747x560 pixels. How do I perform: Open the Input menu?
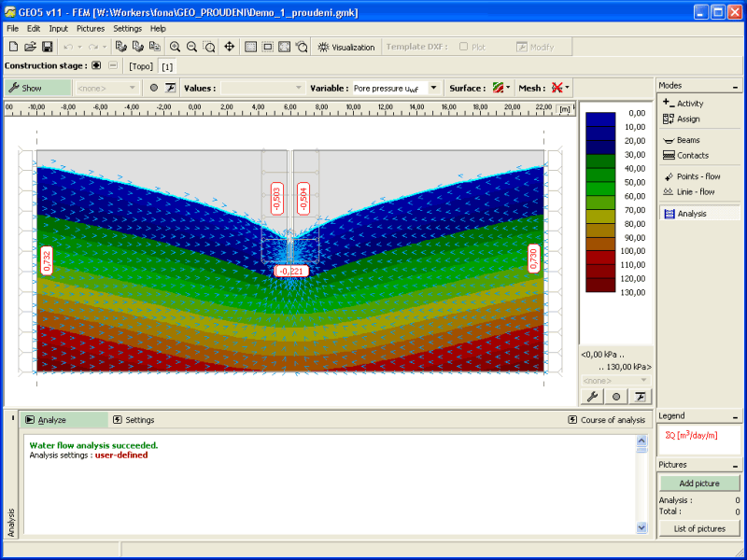coord(59,29)
